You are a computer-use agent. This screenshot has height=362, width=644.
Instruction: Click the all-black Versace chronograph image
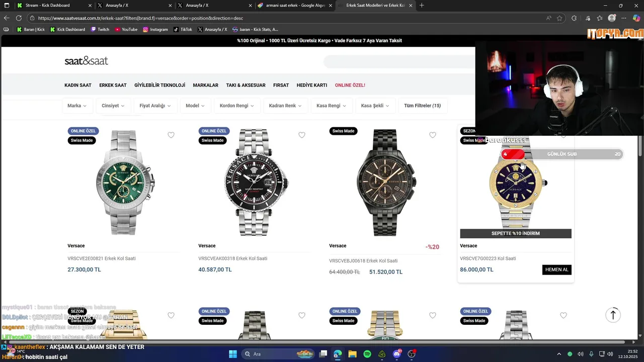point(385,183)
